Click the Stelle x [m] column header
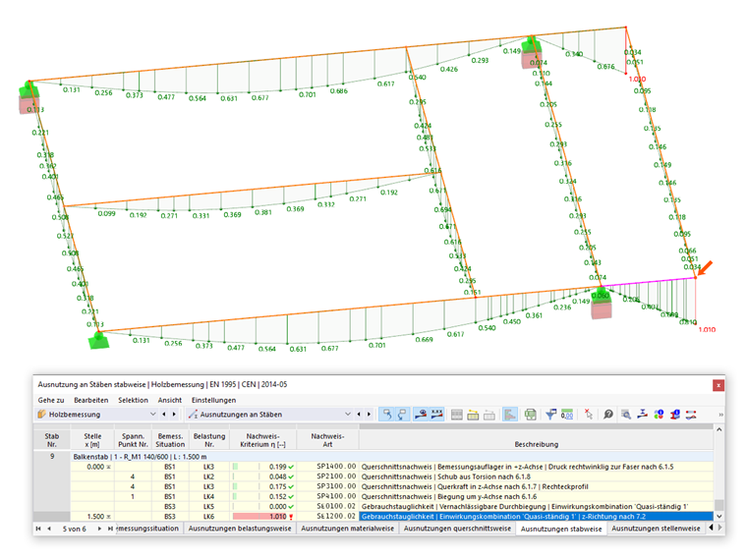This screenshot has width=747, height=560. click(92, 440)
